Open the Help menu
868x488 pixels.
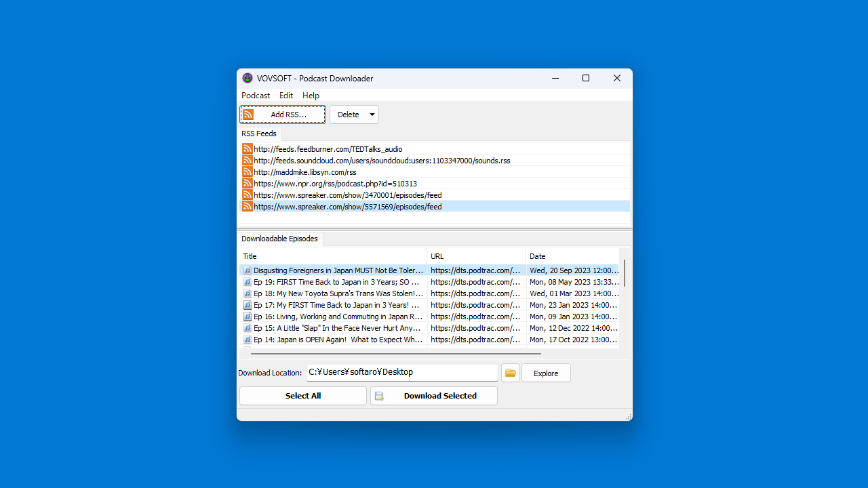point(311,96)
